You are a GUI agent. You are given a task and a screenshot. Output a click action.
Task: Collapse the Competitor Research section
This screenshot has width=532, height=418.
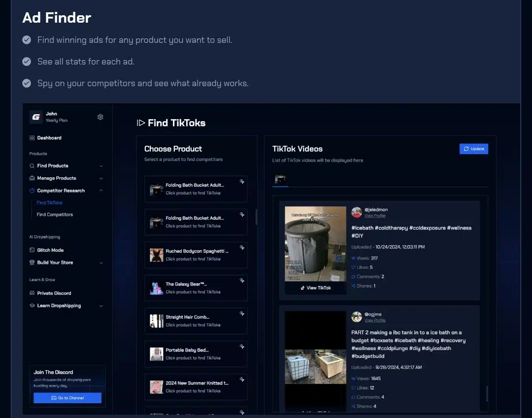[101, 191]
